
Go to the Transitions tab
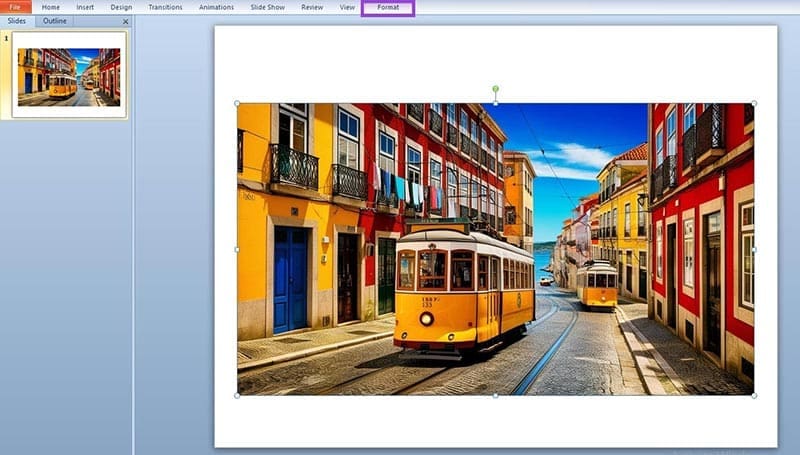165,7
